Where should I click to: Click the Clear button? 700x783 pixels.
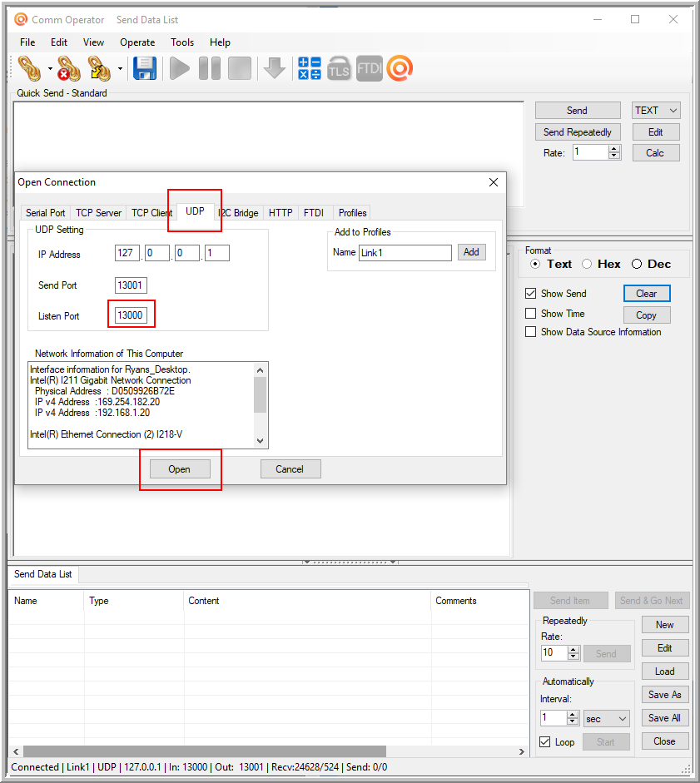(x=647, y=294)
